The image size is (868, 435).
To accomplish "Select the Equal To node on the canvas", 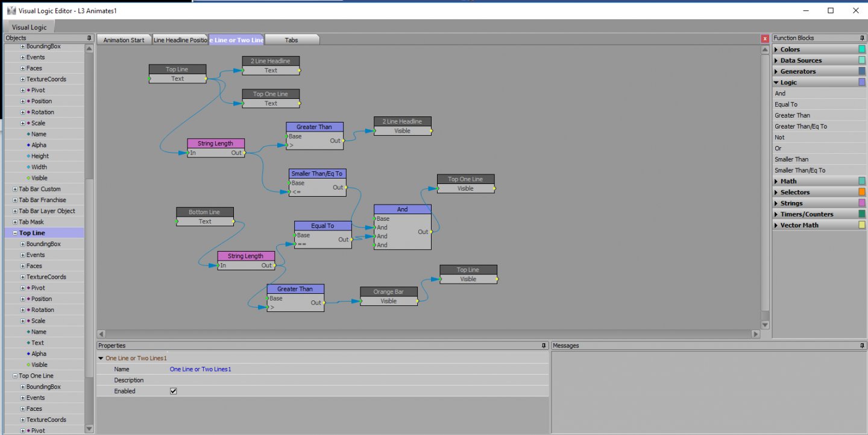I will point(323,226).
